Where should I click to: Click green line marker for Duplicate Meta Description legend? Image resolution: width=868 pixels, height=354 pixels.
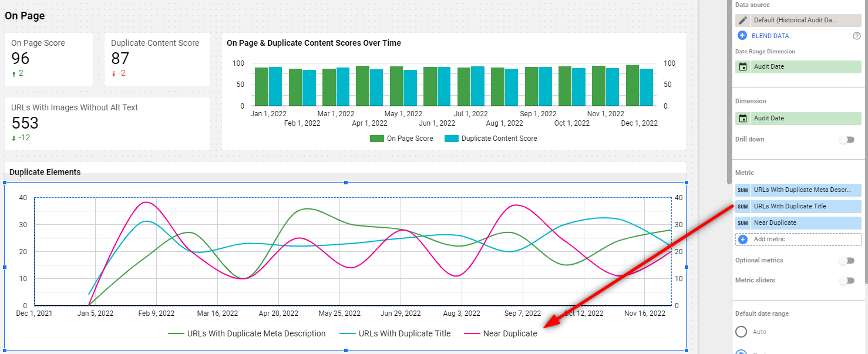(x=176, y=333)
